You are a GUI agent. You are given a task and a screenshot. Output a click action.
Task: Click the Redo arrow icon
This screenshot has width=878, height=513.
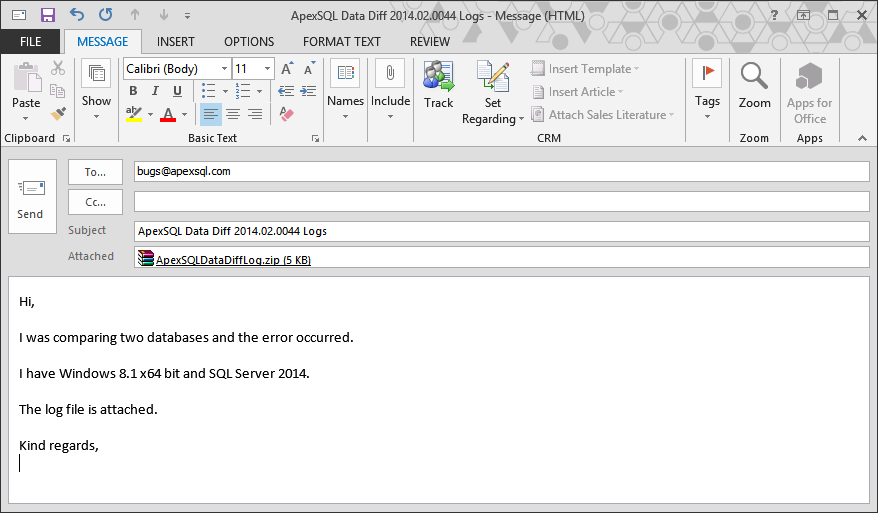click(x=105, y=15)
